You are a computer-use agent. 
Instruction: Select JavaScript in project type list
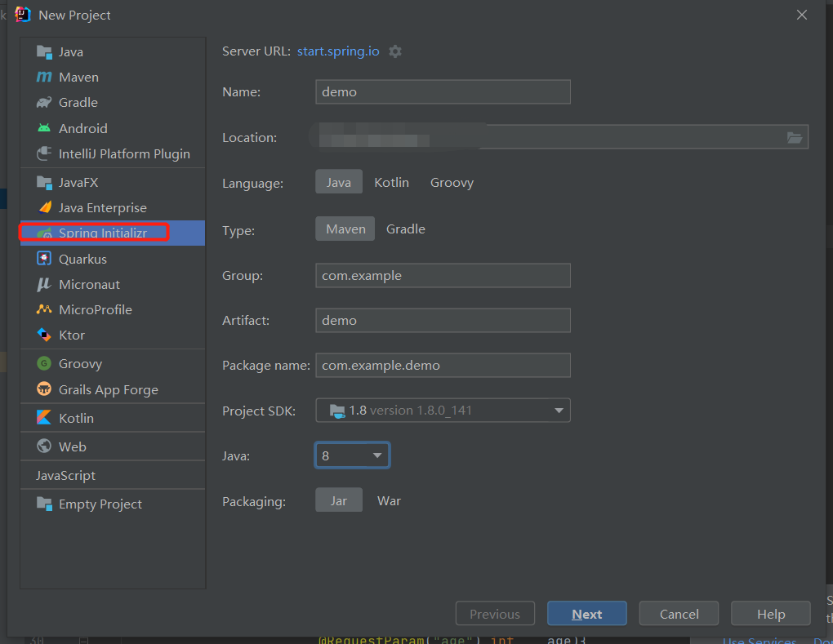113,475
